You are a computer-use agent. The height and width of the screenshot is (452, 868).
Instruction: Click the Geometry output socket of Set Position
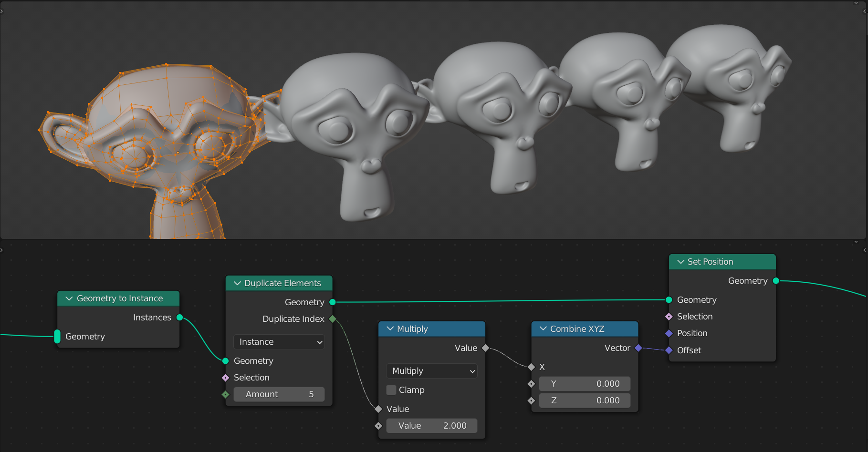click(775, 281)
